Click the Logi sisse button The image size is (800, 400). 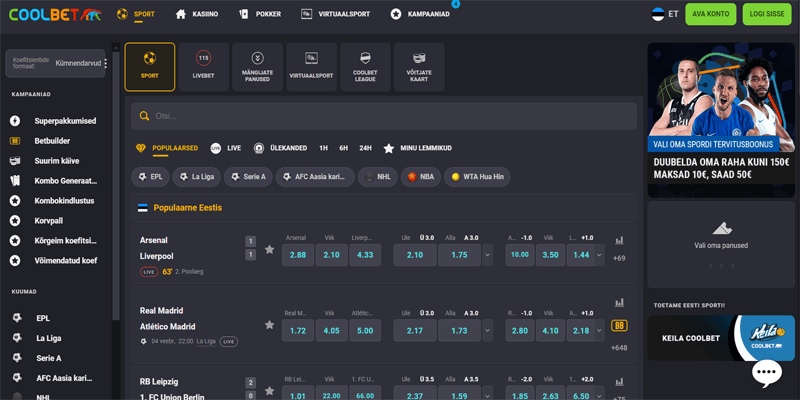(767, 14)
